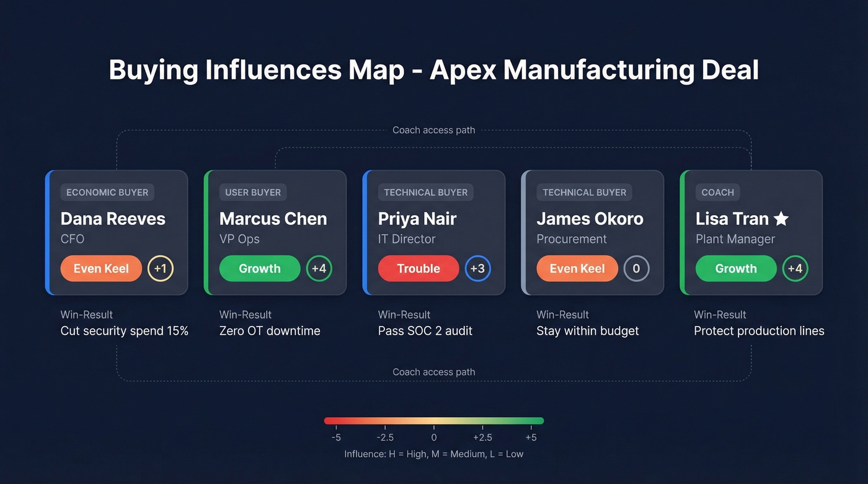
Task: Toggle Even Keel mode on James Okoro
Action: tap(577, 268)
